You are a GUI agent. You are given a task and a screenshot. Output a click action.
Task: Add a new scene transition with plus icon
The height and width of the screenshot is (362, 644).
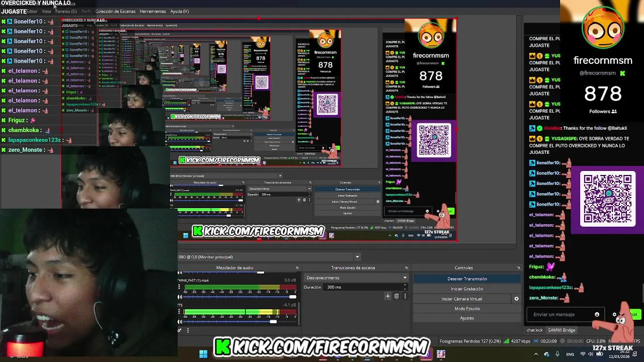387,296
